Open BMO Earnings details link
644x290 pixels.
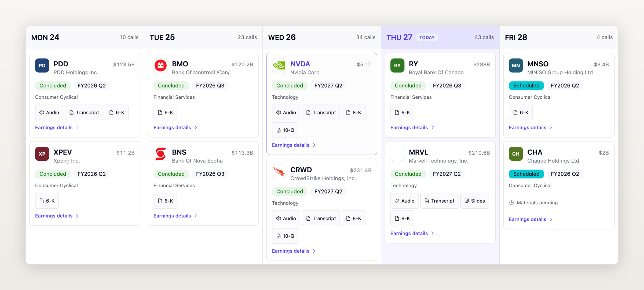(x=175, y=127)
